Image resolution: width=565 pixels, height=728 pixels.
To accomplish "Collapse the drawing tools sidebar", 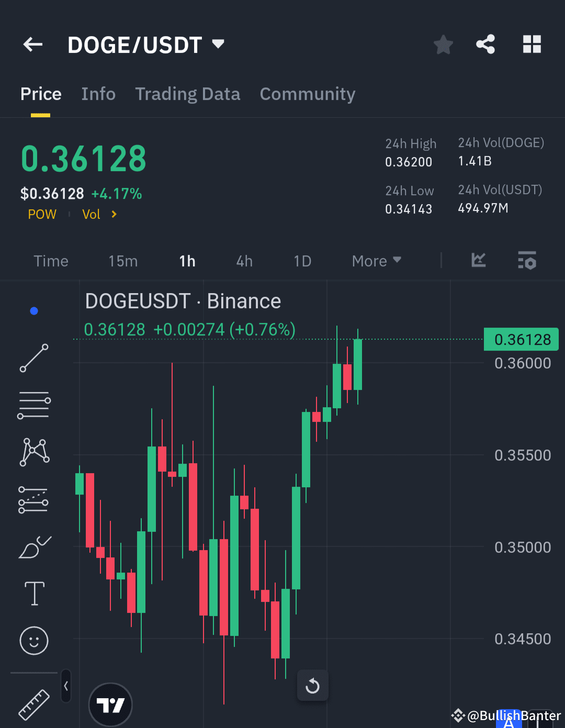I will pyautogui.click(x=66, y=686).
